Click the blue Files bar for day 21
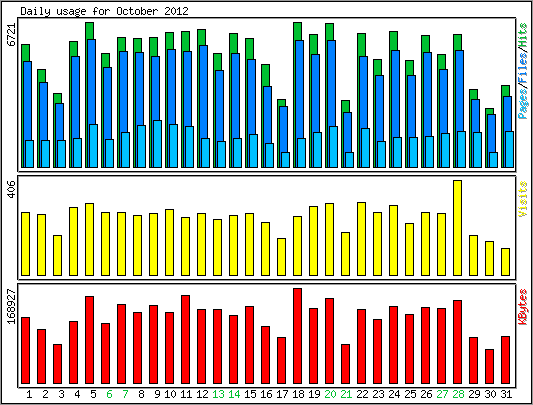Image resolution: width=533 pixels, height=405 pixels. pos(347,132)
